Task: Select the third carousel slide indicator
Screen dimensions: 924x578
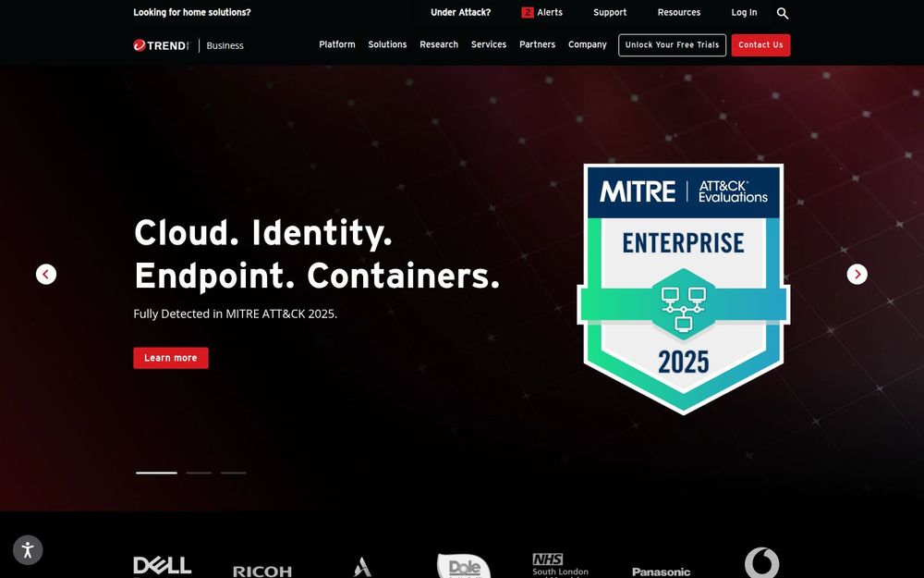Action: 234,473
